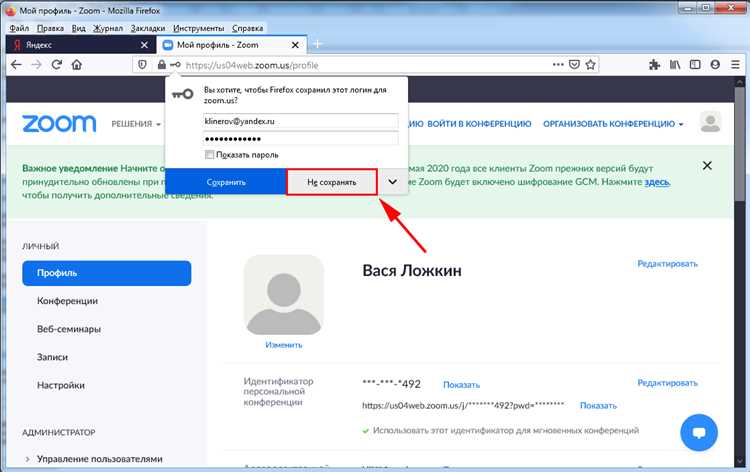Click the Вася Ложкин name text
Screen dimensions: 750x472
pos(412,271)
